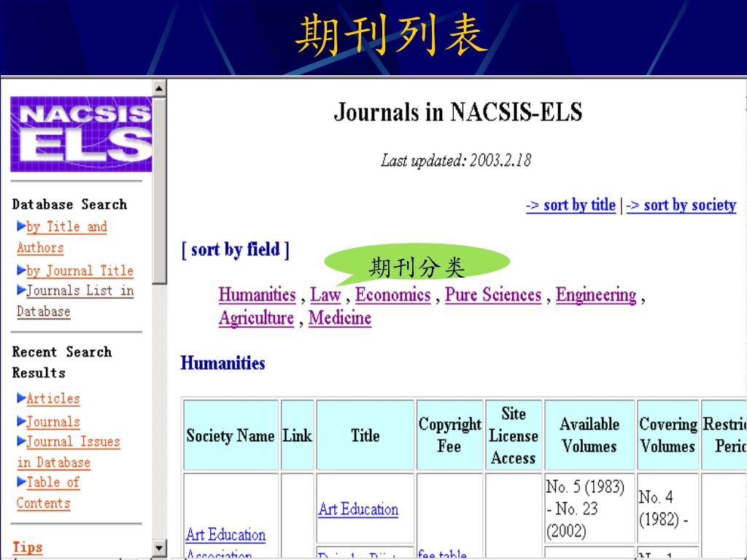Click the Covering Volumes column header

pos(668,435)
